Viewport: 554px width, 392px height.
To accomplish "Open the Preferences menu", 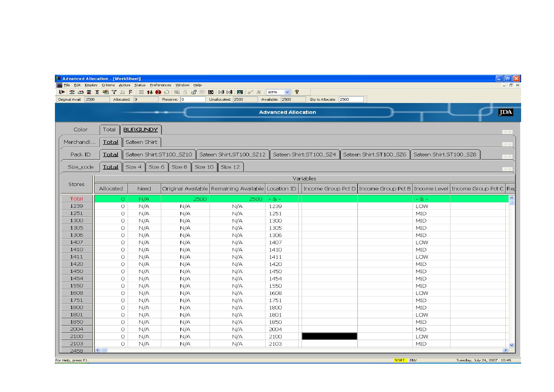I will coord(161,85).
